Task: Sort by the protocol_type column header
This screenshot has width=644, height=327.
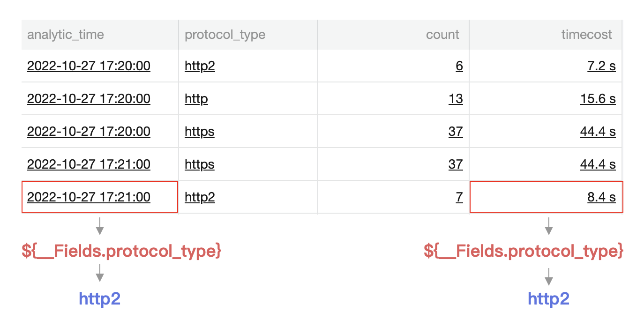Action: (x=225, y=35)
